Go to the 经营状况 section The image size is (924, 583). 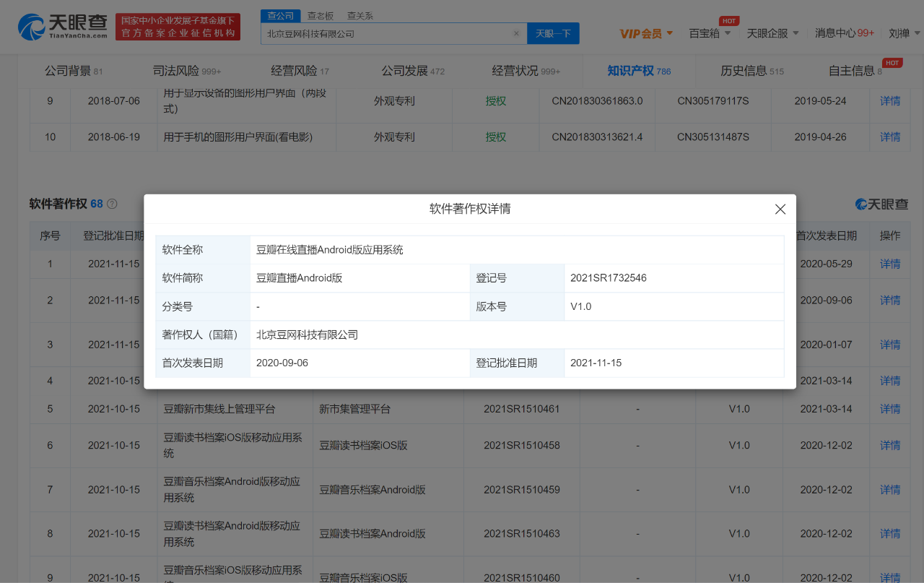click(526, 71)
